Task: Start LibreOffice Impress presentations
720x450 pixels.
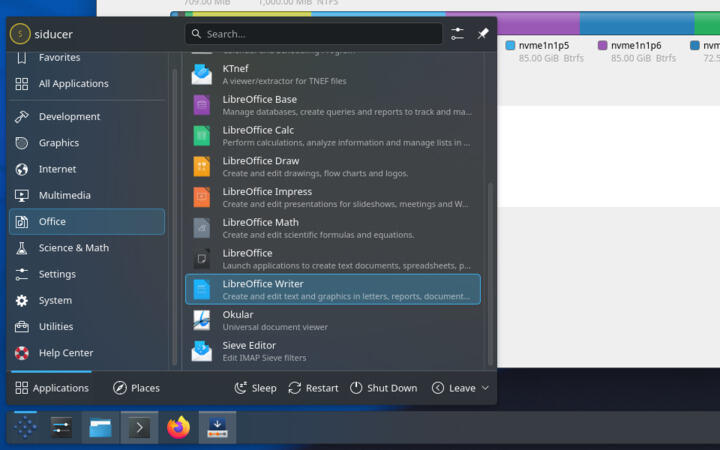Action: (333, 197)
